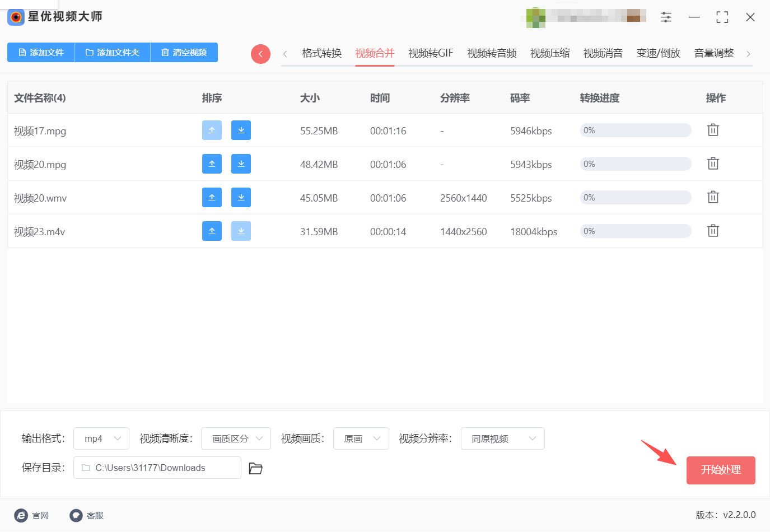Switch to 视频压缩 tab
Viewport: 770px width, 532px height.
550,53
